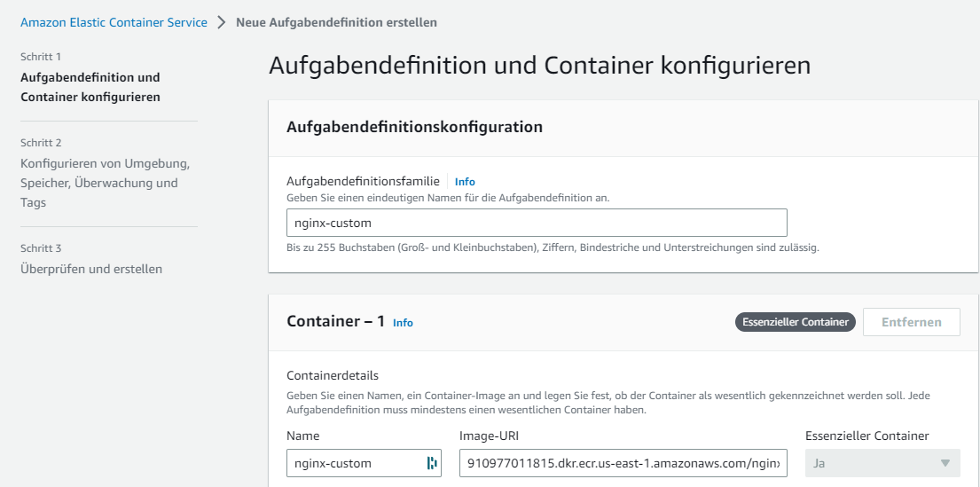Open Info link next to Container – 1

pyautogui.click(x=403, y=323)
